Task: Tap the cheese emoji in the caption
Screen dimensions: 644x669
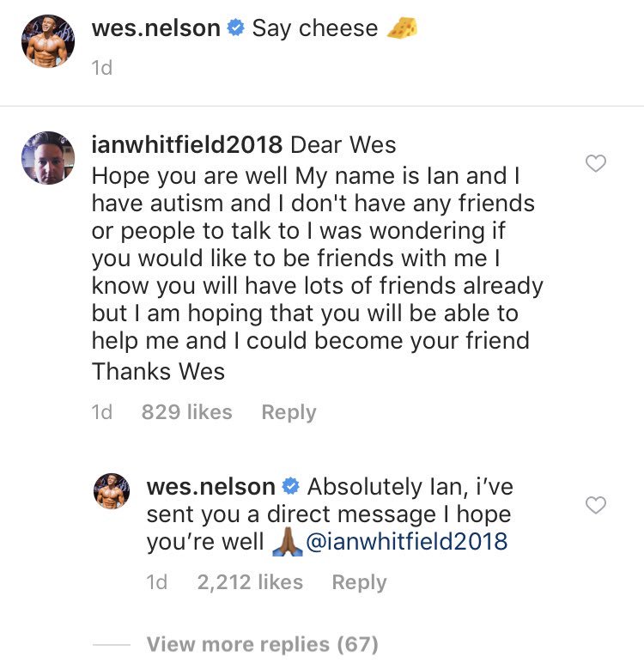Action: click(x=402, y=28)
